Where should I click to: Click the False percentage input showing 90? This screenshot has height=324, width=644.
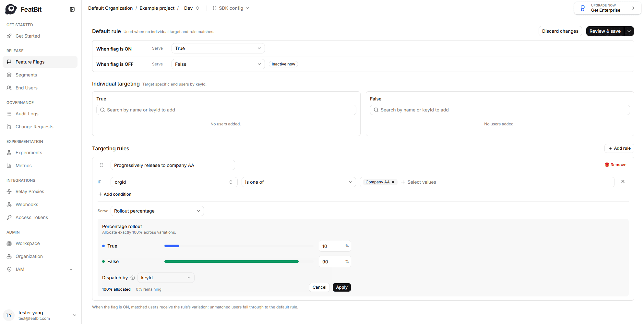pyautogui.click(x=331, y=261)
